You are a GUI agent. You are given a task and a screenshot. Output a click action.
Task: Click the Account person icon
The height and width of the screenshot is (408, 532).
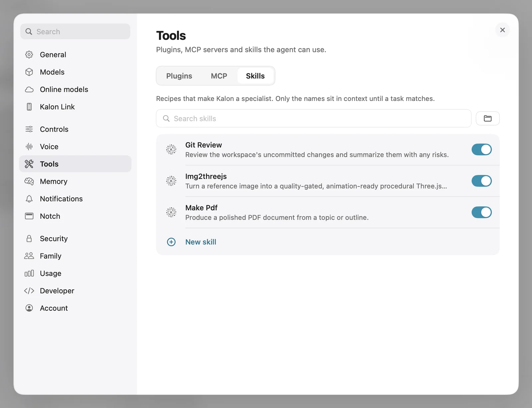pos(29,308)
